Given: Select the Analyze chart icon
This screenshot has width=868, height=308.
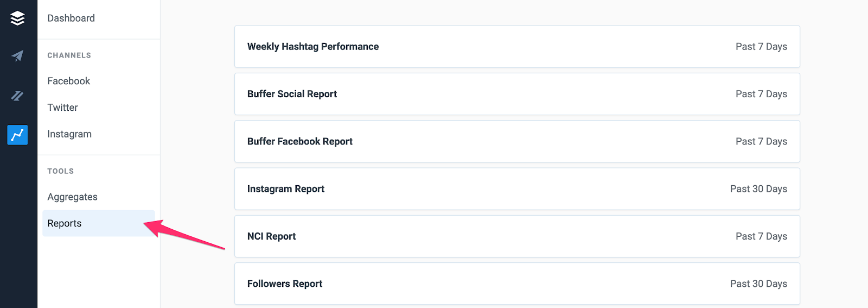Looking at the screenshot, I should coord(17,135).
